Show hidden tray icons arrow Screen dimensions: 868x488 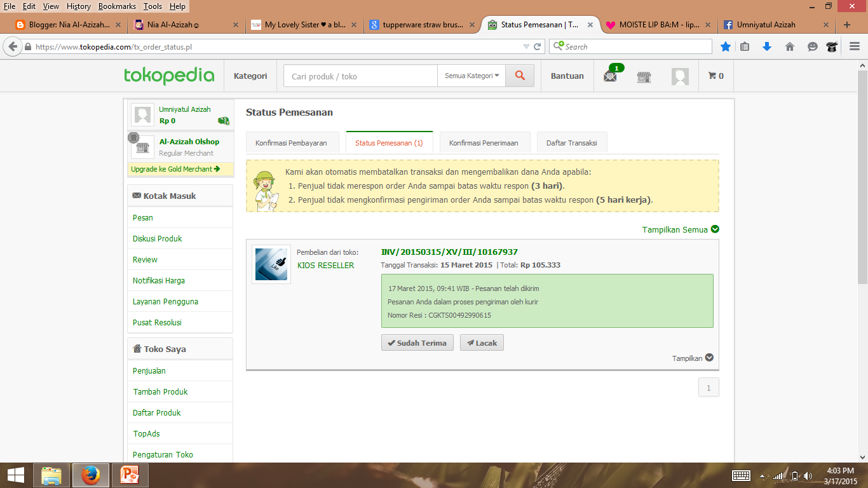[763, 475]
